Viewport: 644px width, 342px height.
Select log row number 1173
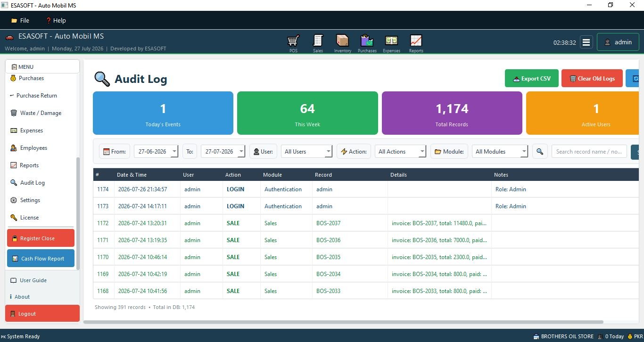tap(366, 206)
